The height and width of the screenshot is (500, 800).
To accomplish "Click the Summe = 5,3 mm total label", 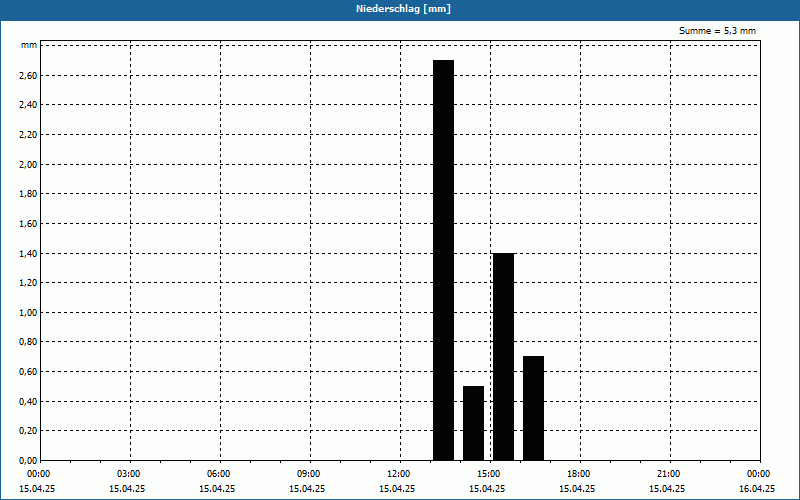I will 717,31.
